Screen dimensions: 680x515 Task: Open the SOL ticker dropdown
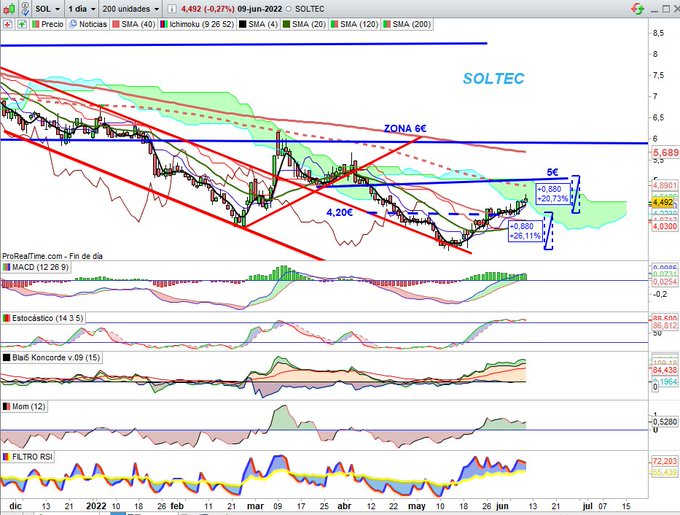48,9
